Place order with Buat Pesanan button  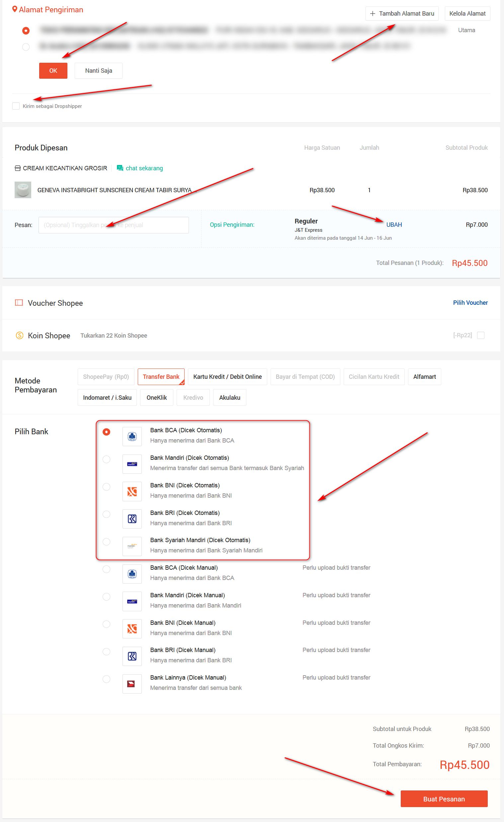(x=444, y=799)
